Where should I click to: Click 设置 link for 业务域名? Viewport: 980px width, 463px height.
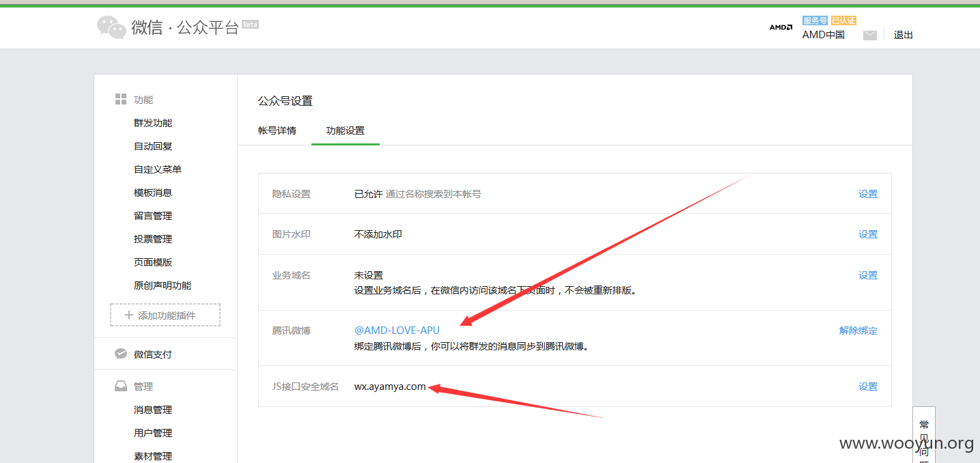(868, 275)
